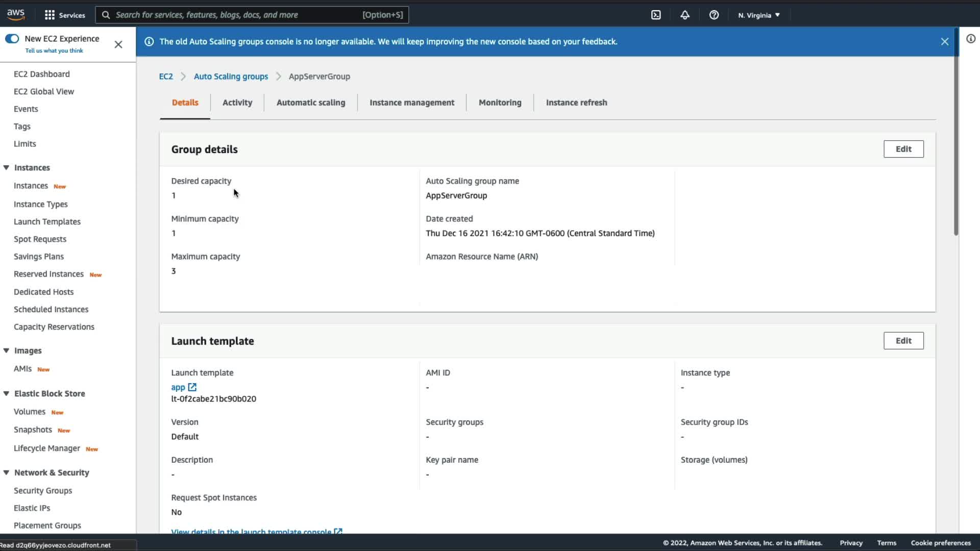
Task: Collapse the Network & Security section
Action: [7, 472]
